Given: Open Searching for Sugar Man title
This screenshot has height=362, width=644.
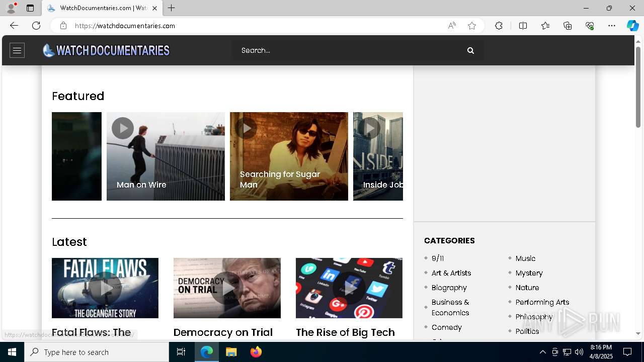Looking at the screenshot, I should point(280,179).
